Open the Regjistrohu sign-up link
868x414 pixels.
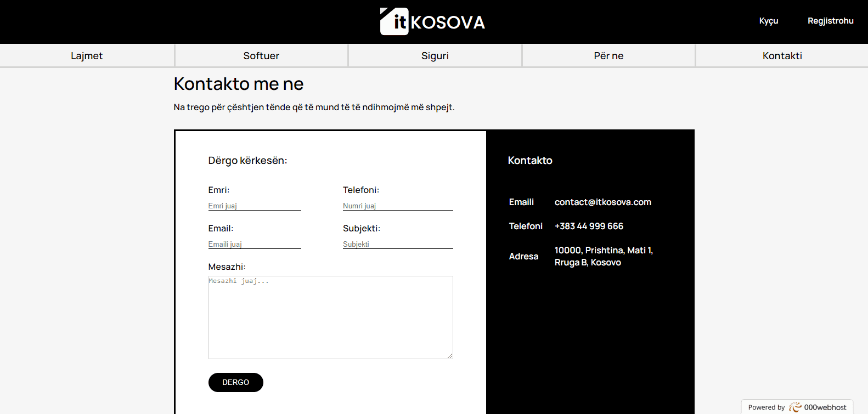(x=830, y=21)
